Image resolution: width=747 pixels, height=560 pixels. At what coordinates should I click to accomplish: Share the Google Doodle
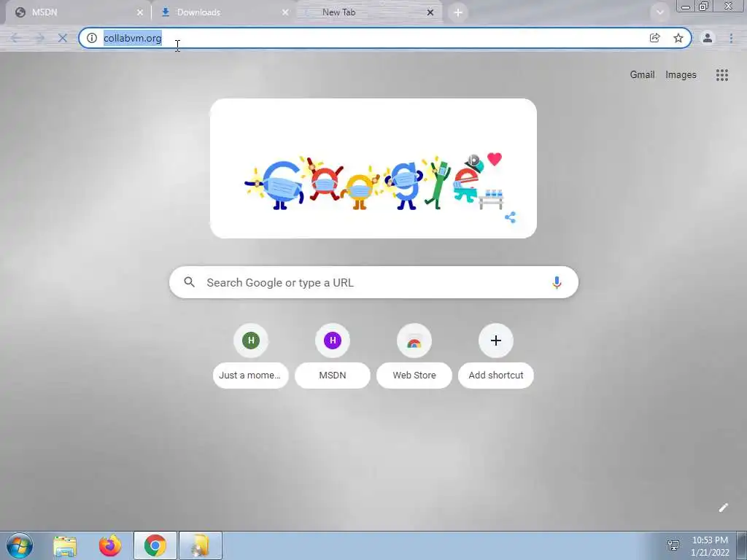510,217
